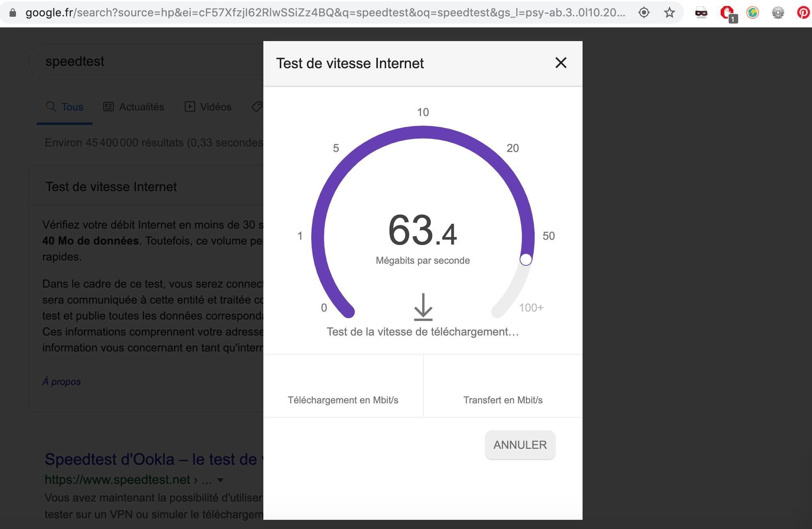Viewport: 812px width, 529px height.
Task: Click the browser URL address bar
Action: tap(325, 13)
